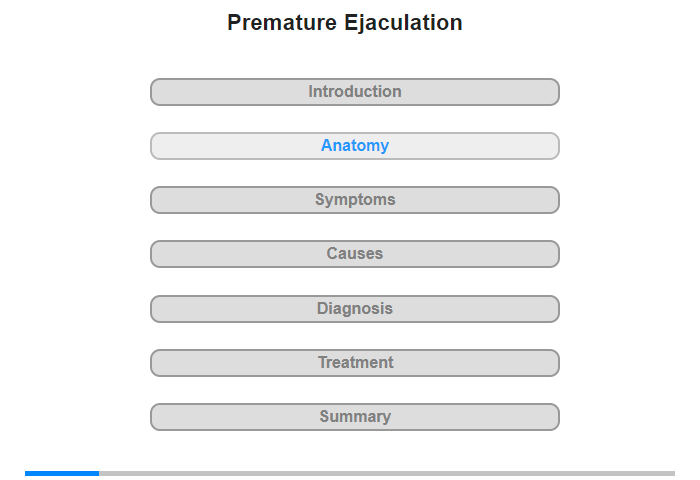Pick the Symptoms menu entry
Screen dimensions: 700x480
pyautogui.click(x=354, y=200)
